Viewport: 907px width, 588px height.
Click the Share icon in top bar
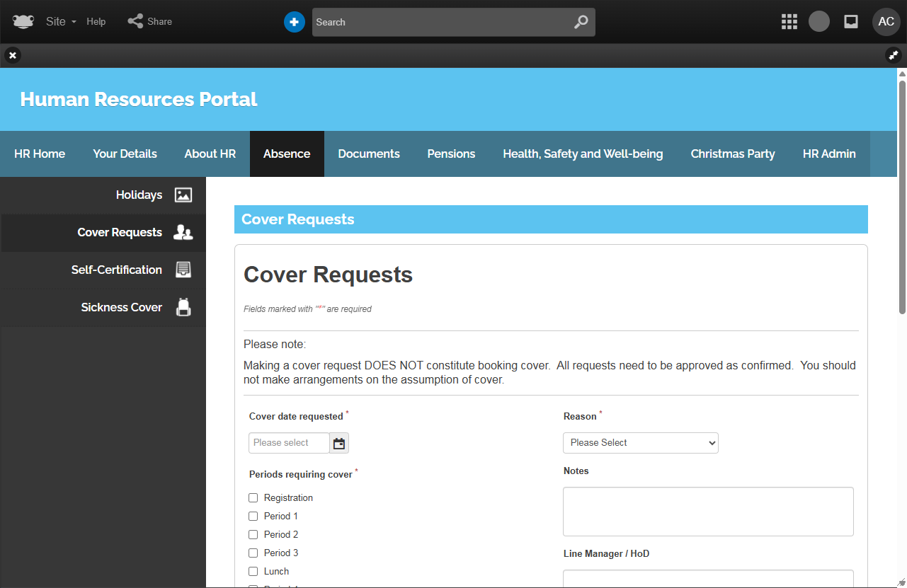[x=135, y=21]
